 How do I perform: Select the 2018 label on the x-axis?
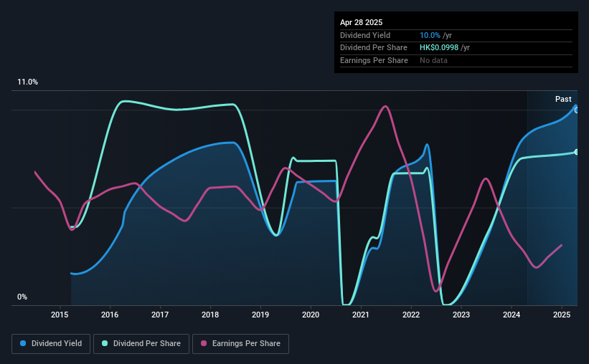pos(210,315)
